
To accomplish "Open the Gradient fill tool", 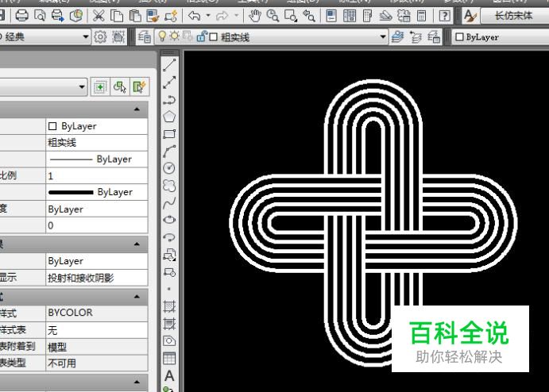I will (169, 324).
